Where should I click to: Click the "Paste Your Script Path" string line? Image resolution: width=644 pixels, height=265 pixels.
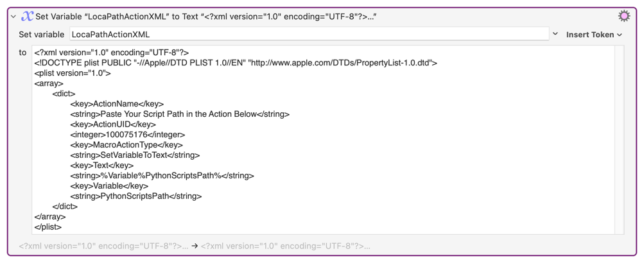(x=180, y=114)
